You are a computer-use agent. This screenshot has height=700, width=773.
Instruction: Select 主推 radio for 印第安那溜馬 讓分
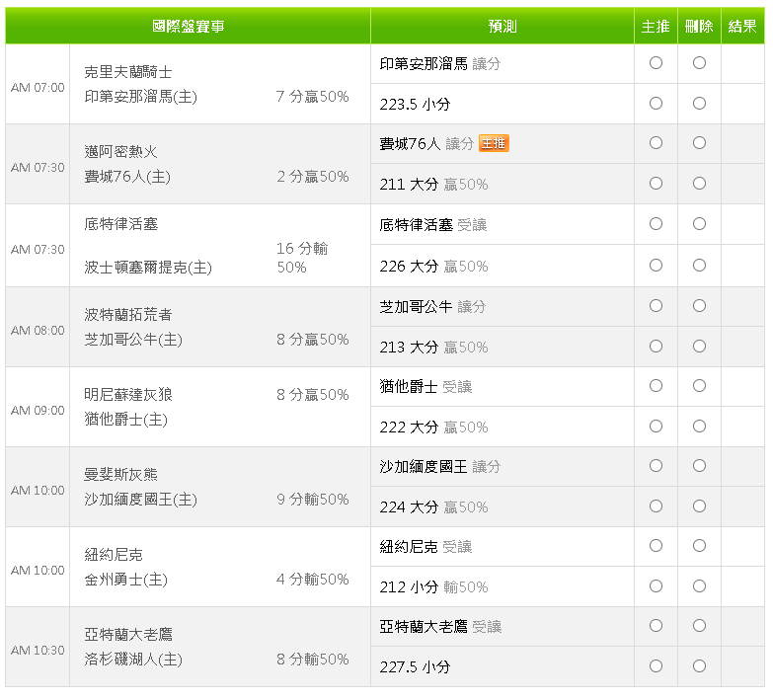click(656, 62)
